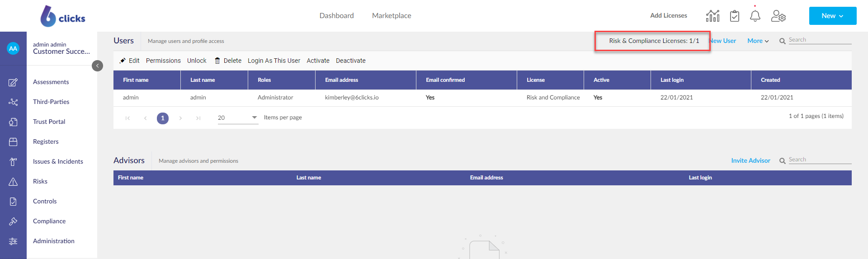Open Issues & Incidents in the sidebar

pyautogui.click(x=58, y=161)
